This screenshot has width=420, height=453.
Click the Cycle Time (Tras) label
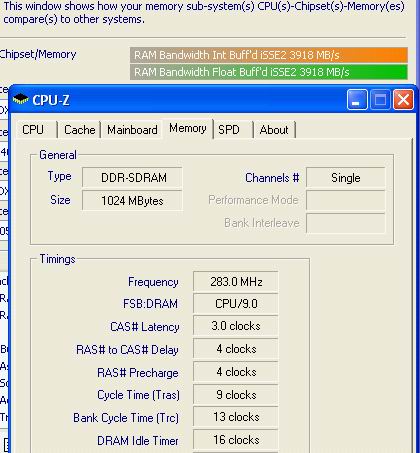[x=138, y=395]
